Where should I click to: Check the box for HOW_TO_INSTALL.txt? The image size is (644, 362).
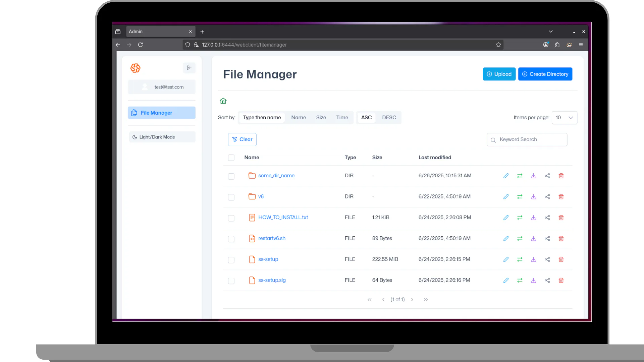pos(231,218)
